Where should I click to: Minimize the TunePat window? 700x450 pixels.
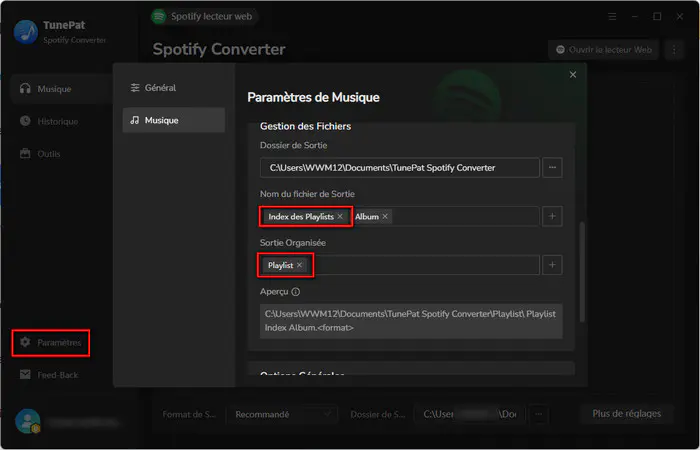pos(635,17)
